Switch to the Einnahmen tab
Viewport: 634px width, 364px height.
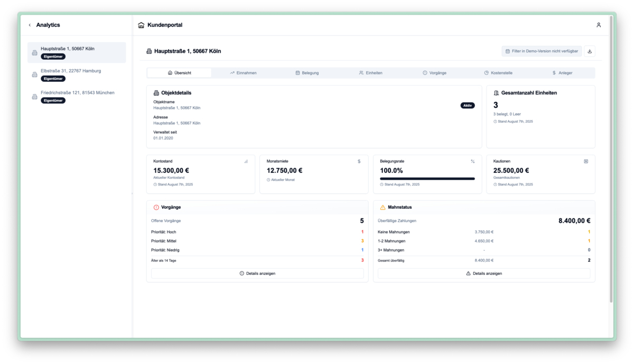(x=243, y=73)
